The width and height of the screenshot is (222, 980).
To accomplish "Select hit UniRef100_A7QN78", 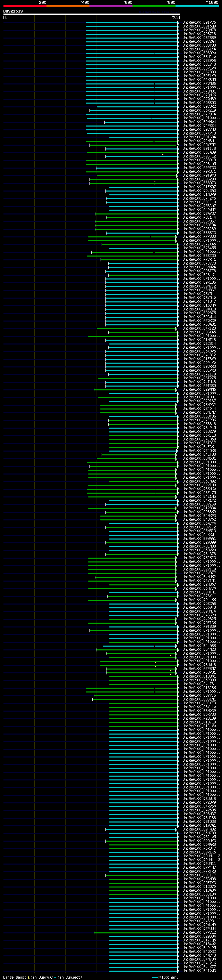I will tap(199, 30).
